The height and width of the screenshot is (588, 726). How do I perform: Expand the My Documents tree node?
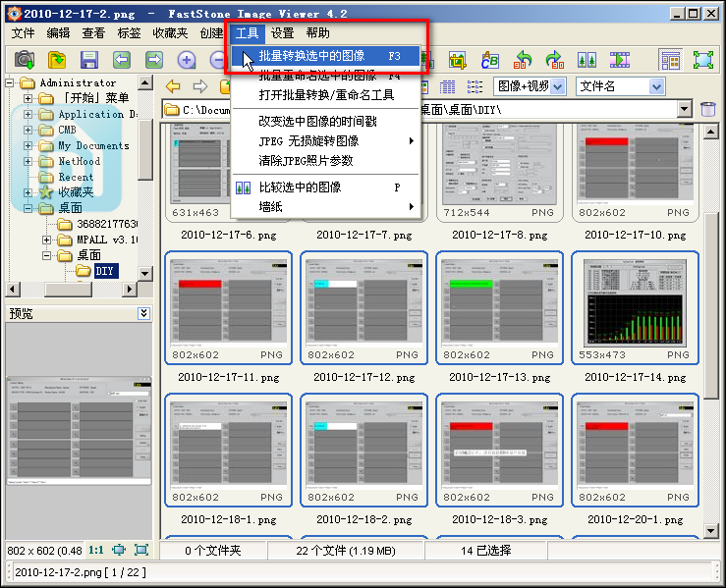pyautogui.click(x=28, y=145)
